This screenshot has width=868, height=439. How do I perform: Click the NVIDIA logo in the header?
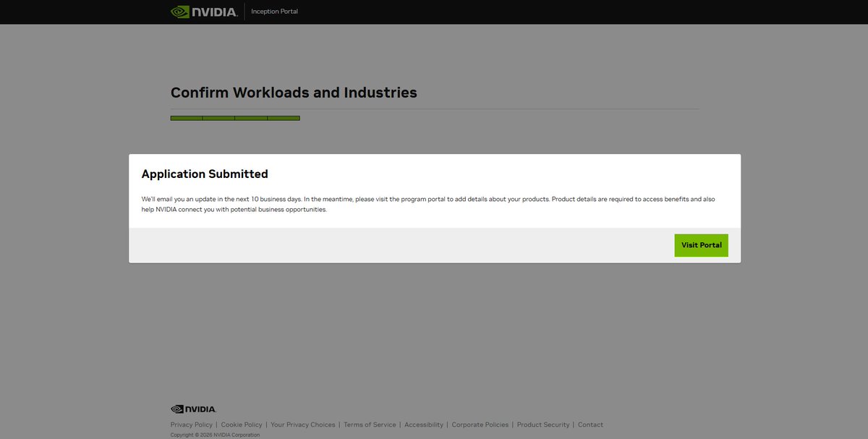[204, 12]
